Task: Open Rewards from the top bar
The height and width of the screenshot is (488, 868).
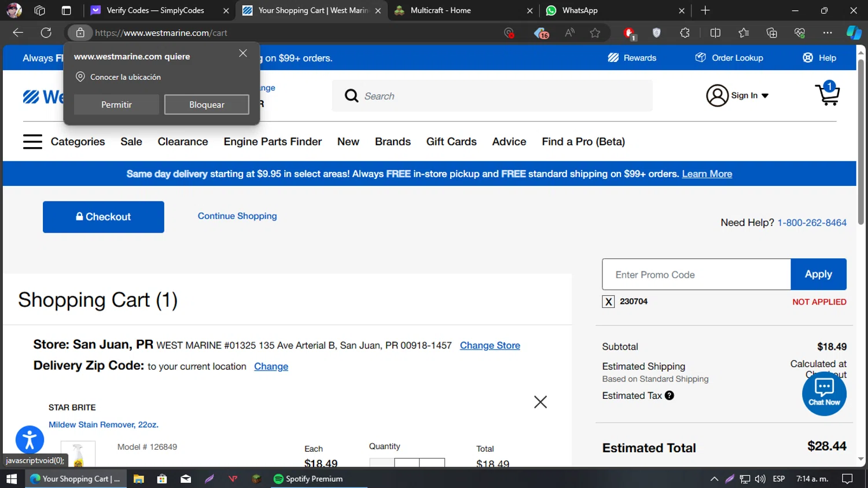Action: point(632,58)
